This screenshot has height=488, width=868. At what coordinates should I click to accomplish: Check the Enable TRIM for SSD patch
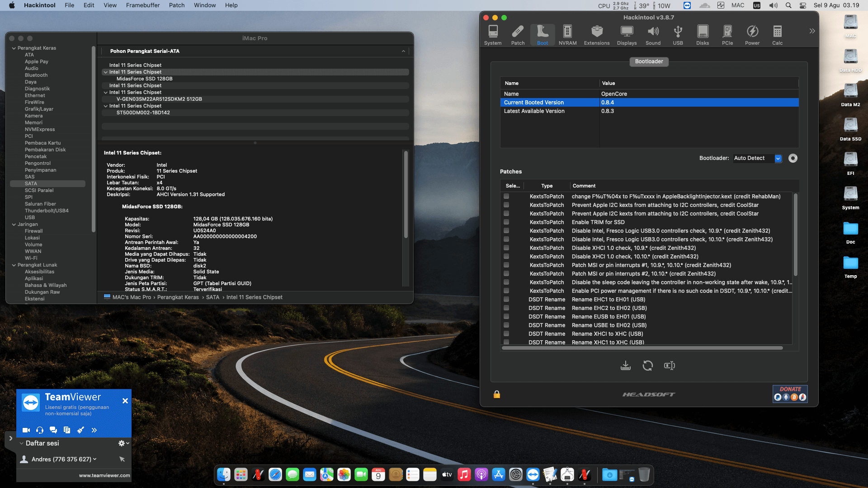[506, 222]
